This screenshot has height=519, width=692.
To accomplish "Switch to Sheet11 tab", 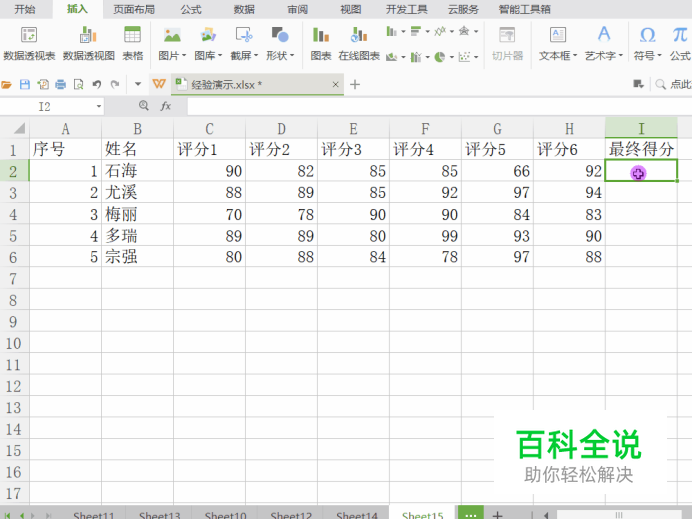I will (94, 515).
